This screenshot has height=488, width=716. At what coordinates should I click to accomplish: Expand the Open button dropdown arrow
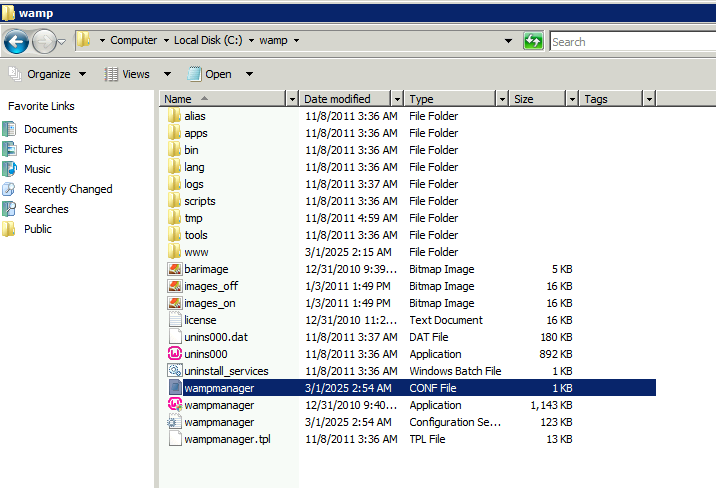coord(249,74)
